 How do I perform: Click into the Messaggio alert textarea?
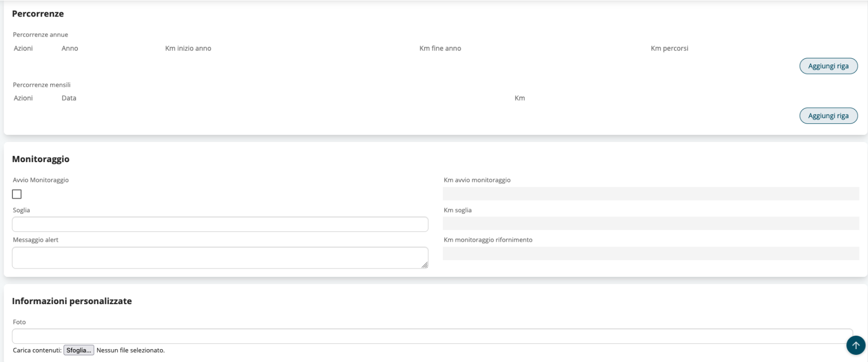(x=220, y=258)
